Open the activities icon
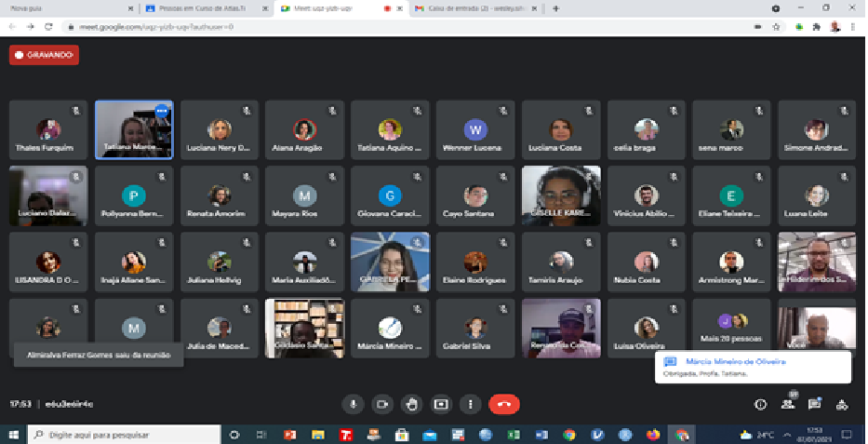Image resolution: width=868 pixels, height=444 pixels. [x=842, y=404]
